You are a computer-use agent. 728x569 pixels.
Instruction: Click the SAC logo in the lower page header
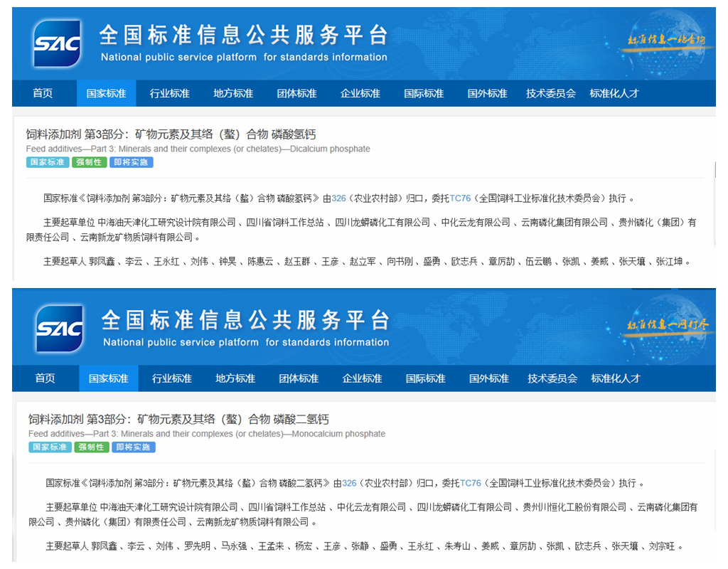[x=60, y=329]
